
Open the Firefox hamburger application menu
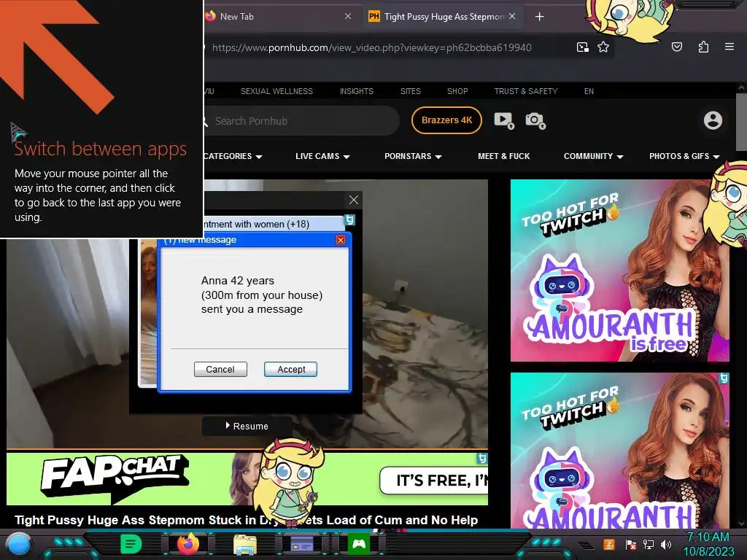729,47
